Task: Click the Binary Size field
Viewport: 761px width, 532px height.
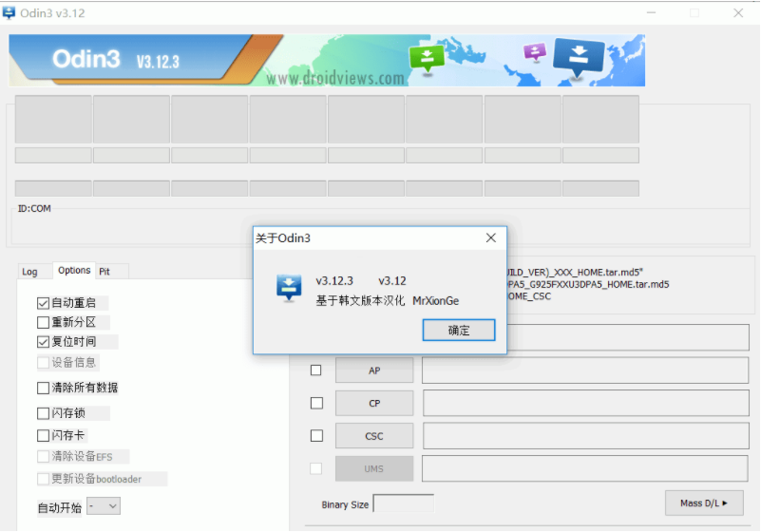Action: coord(404,503)
